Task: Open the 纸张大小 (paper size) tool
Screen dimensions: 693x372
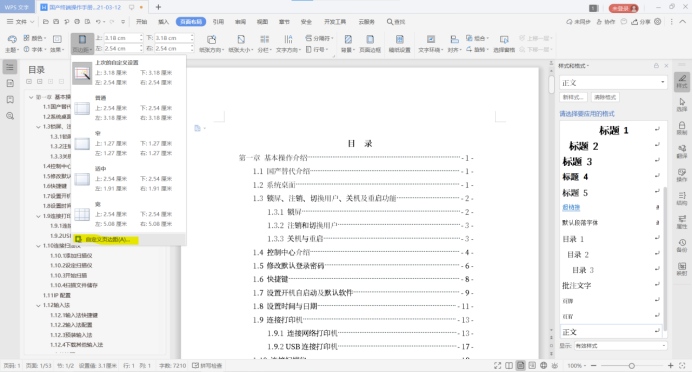Action: point(241,44)
